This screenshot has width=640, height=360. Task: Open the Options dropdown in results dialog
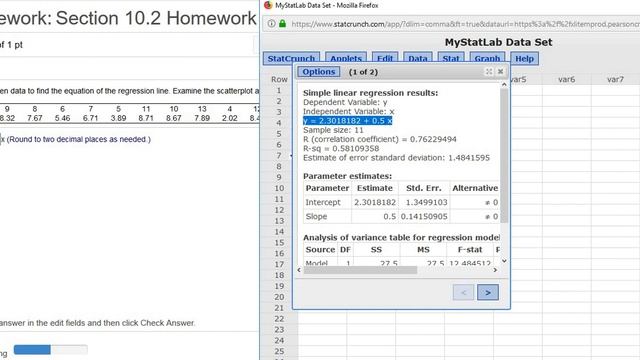pos(318,72)
